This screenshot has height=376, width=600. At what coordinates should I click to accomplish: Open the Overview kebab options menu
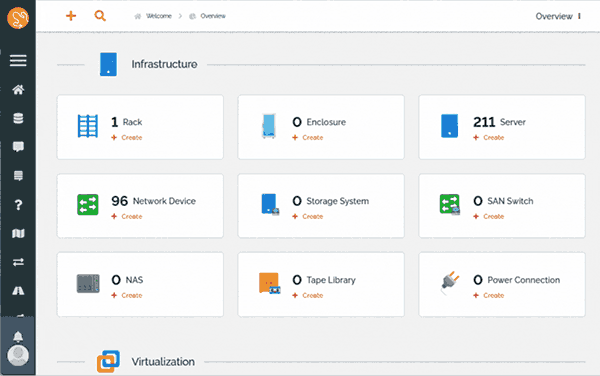click(x=579, y=16)
